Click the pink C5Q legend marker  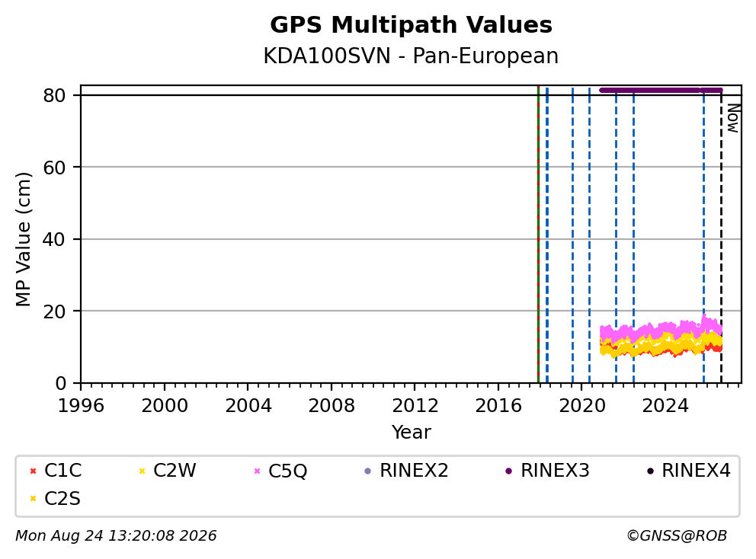tap(257, 471)
